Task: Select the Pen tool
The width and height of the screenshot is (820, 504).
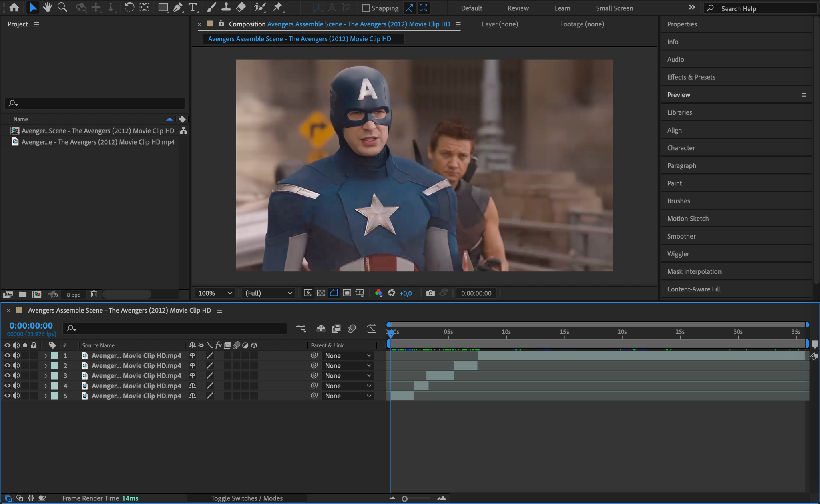Action: (x=178, y=7)
